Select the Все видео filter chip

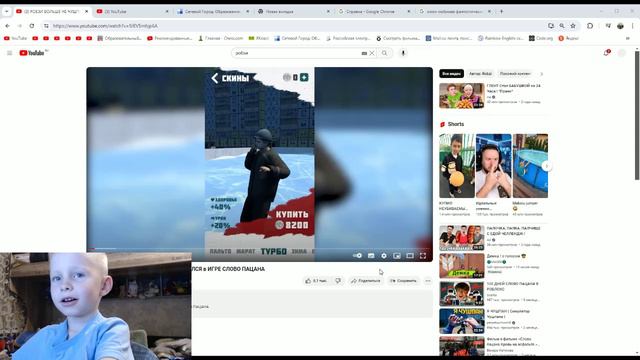pyautogui.click(x=451, y=74)
